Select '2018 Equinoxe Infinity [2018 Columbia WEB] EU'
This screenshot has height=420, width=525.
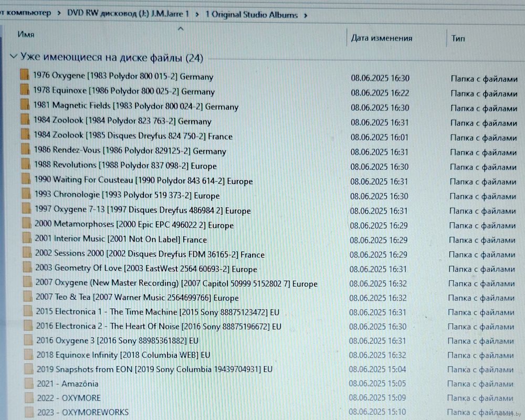(x=123, y=355)
